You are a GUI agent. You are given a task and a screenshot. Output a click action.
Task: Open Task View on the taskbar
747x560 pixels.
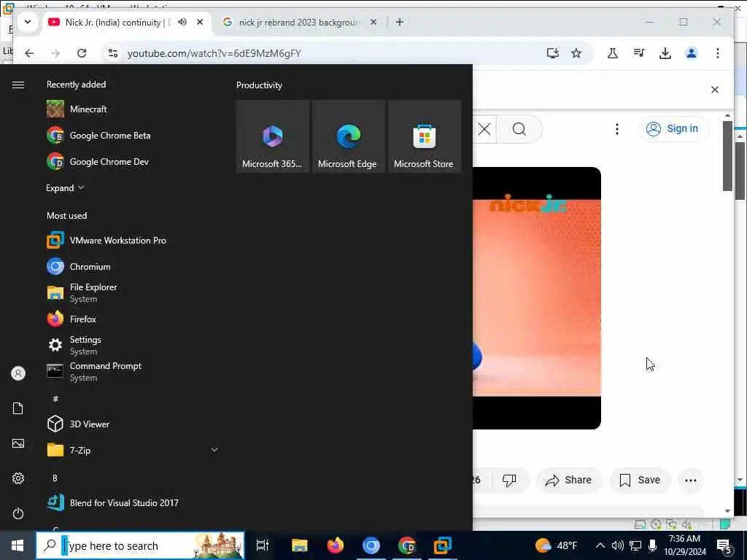coord(263,545)
